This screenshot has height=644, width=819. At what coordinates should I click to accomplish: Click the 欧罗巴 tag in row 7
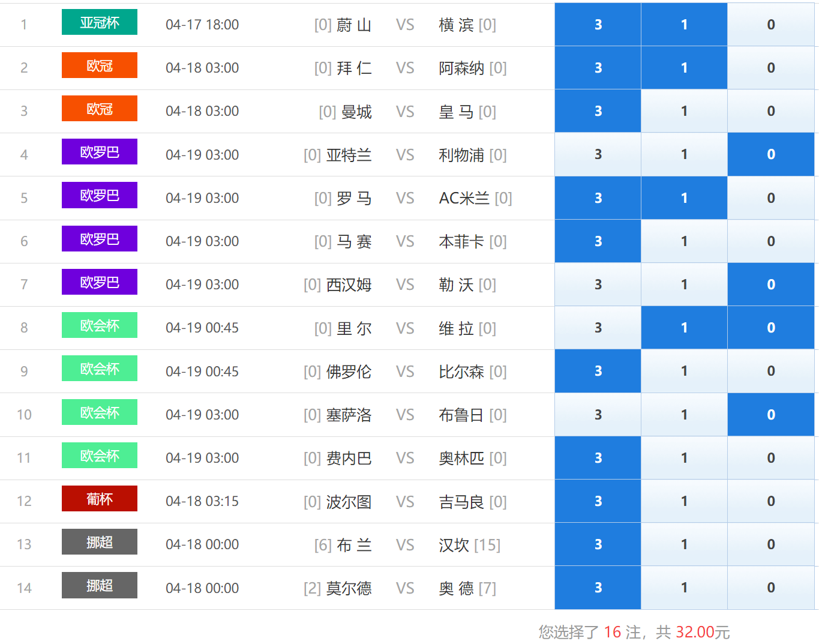pos(100,282)
